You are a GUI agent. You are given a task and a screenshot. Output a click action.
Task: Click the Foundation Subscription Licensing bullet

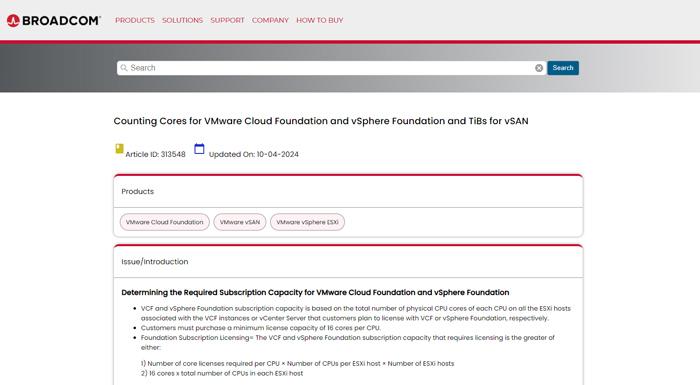point(348,343)
